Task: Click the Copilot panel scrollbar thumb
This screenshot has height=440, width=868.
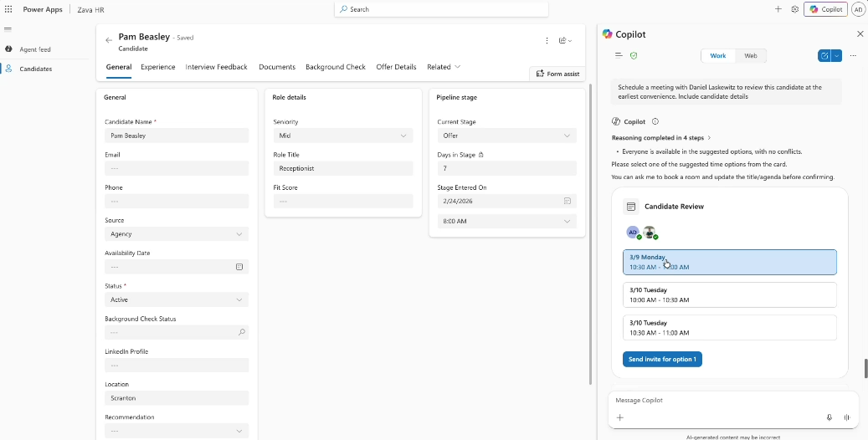Action: click(x=865, y=368)
